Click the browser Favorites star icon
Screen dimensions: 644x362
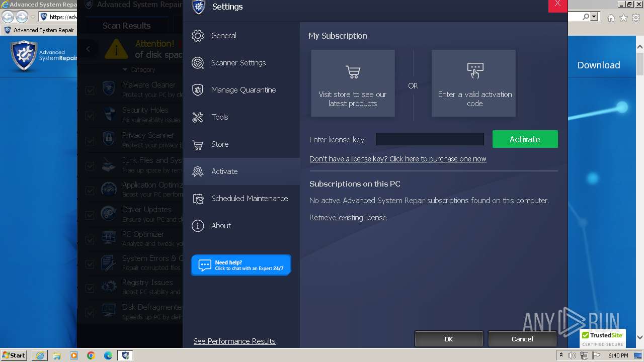click(623, 18)
